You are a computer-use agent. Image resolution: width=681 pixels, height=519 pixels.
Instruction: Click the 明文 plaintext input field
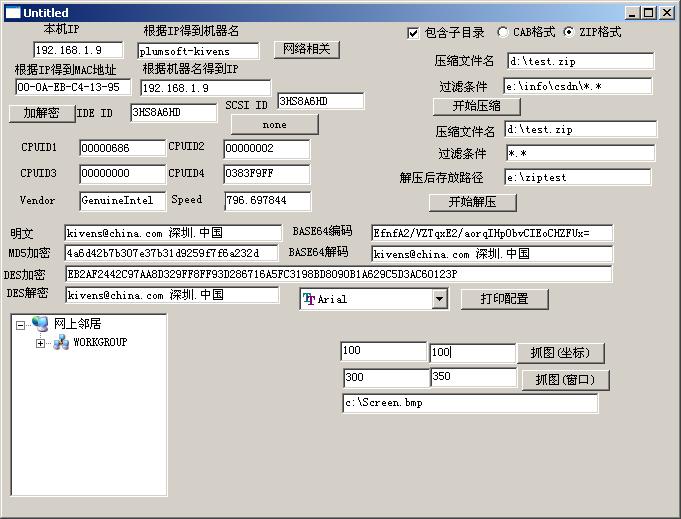point(173,233)
